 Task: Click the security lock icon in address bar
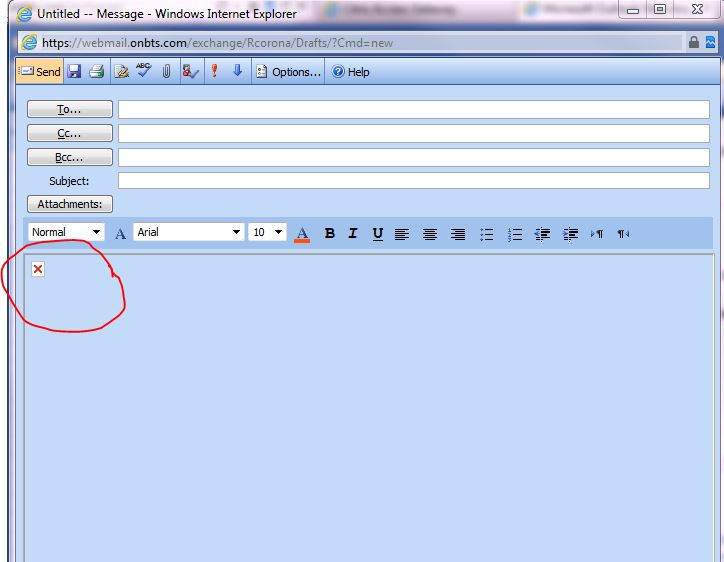[694, 42]
